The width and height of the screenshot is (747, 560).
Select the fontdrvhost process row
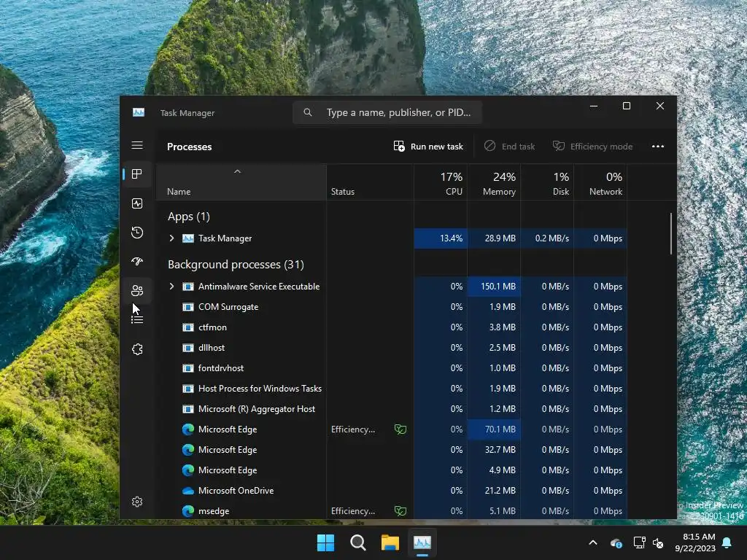tap(392, 368)
